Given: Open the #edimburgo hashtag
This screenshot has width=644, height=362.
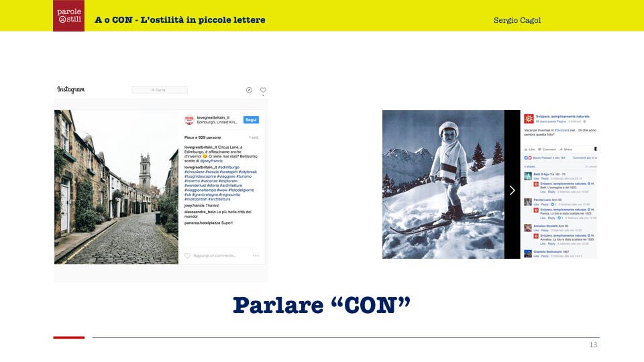Looking at the screenshot, I should pyautogui.click(x=229, y=167).
